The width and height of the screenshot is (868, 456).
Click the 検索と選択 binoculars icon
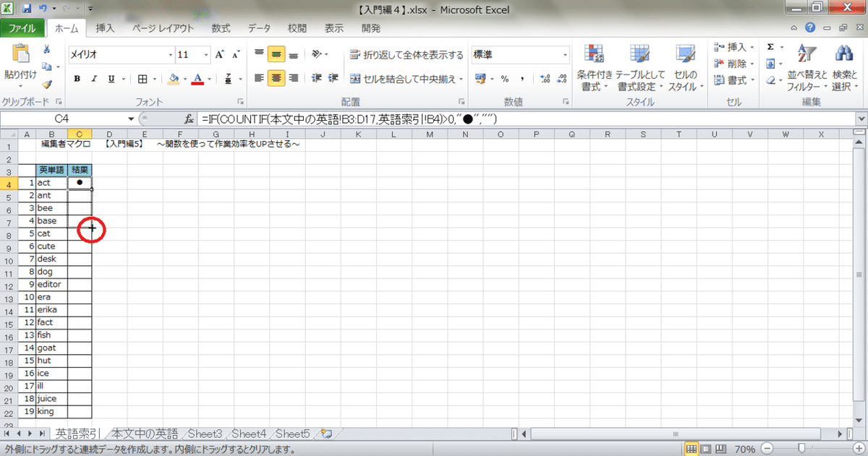pos(843,53)
